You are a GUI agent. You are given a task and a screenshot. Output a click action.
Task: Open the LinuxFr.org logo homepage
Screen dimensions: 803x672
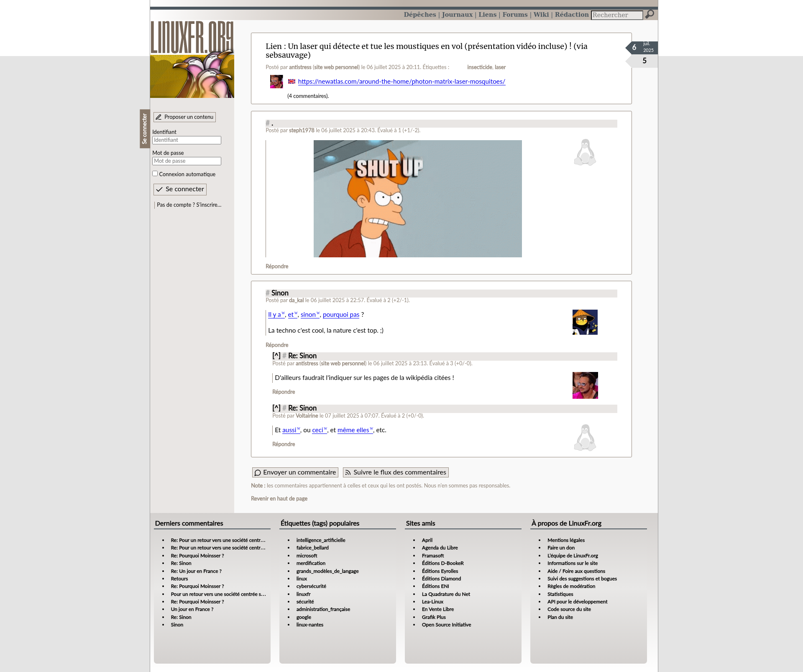pyautogui.click(x=192, y=59)
